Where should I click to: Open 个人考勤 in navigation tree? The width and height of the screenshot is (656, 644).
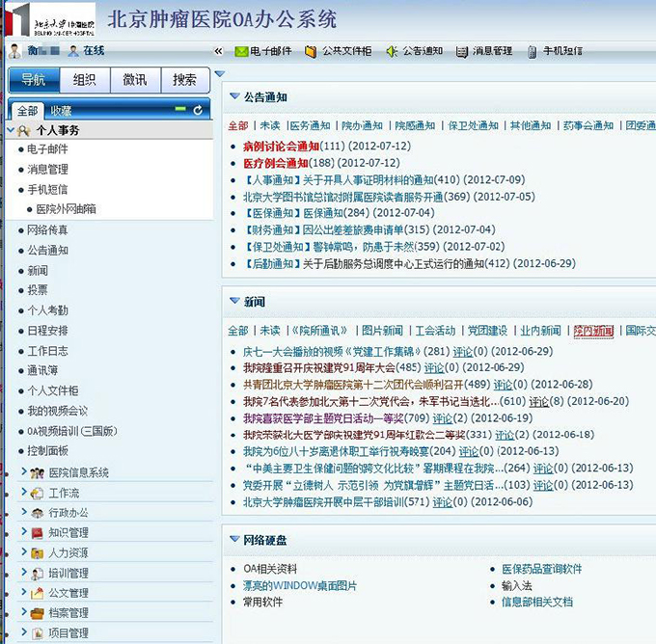(47, 310)
